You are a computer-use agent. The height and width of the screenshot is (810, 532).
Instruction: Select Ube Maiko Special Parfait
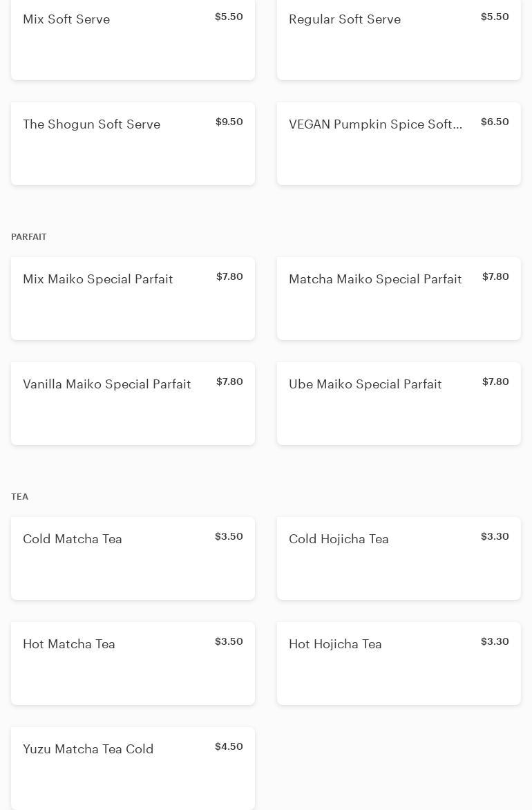(x=399, y=404)
